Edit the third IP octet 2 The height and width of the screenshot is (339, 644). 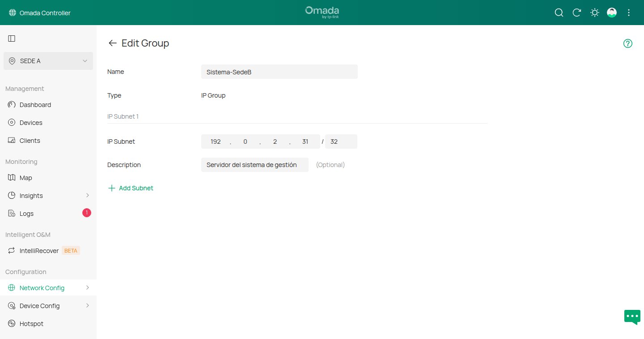275,142
